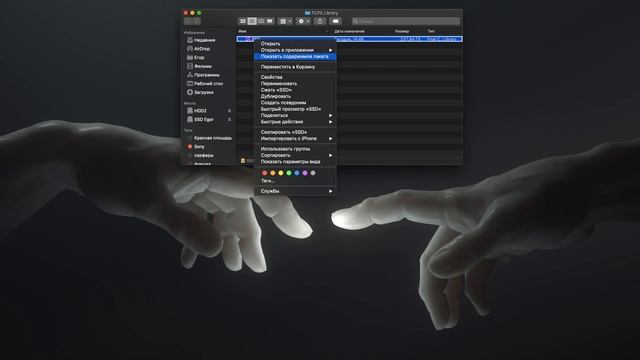Screen dimensions: 640x360
Task: Choose Дублировать in the context menu
Action: [x=295, y=96]
